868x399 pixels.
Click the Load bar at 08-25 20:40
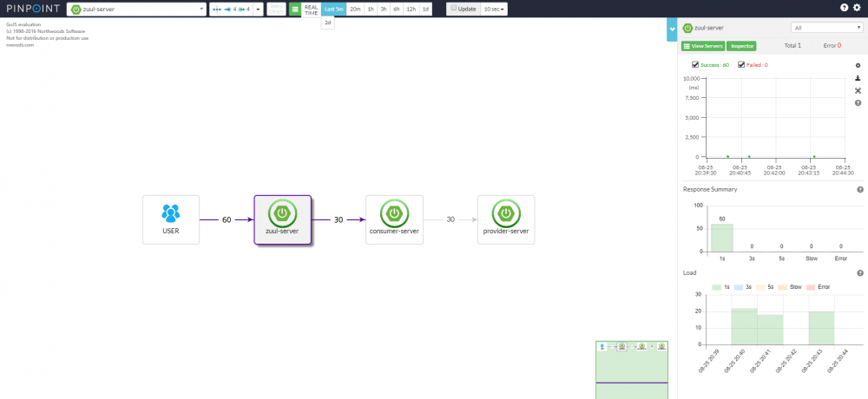click(744, 326)
